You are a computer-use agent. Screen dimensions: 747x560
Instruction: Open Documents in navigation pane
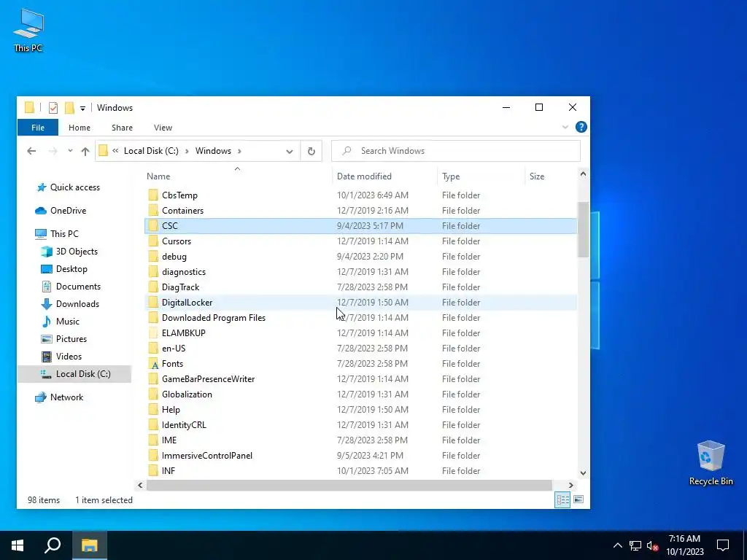(78, 287)
